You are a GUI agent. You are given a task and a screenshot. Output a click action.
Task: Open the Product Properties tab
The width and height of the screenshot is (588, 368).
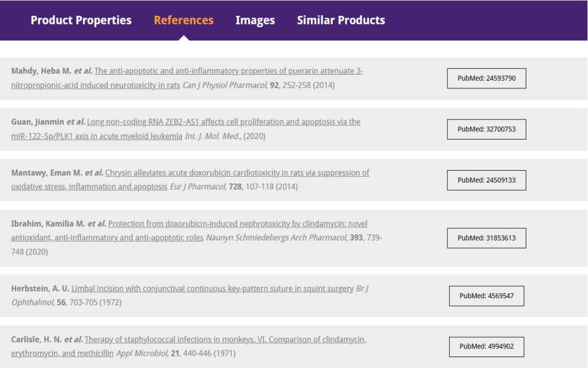(81, 21)
